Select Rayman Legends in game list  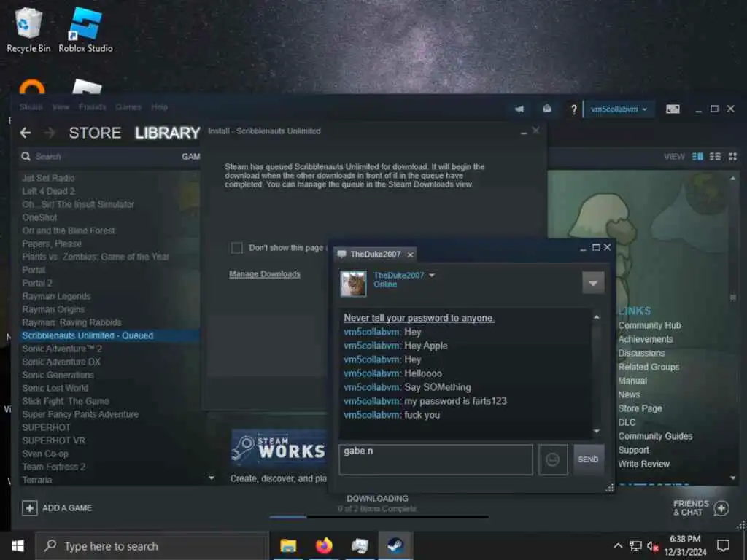coord(56,296)
